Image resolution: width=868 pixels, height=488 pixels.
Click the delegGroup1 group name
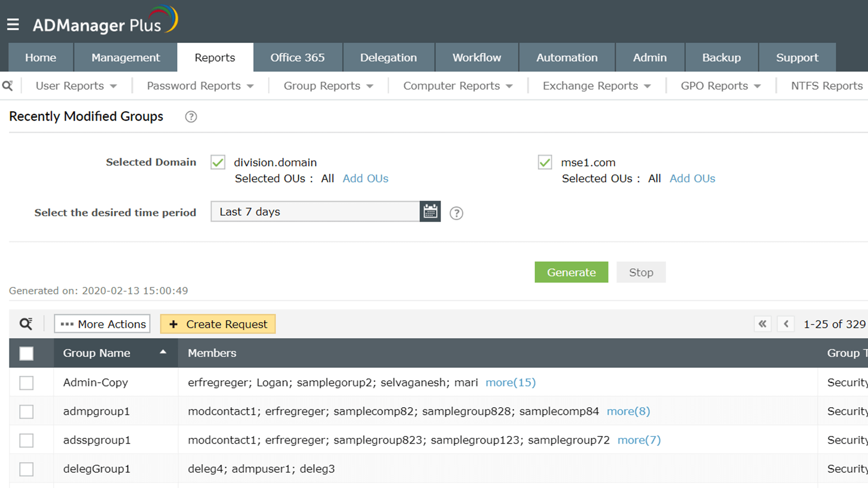tap(97, 468)
